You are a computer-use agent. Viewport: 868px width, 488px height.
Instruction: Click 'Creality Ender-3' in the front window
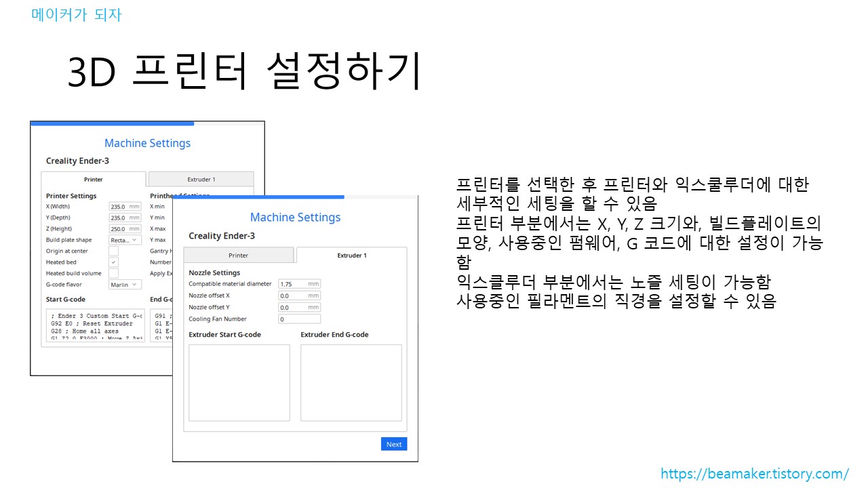click(222, 236)
